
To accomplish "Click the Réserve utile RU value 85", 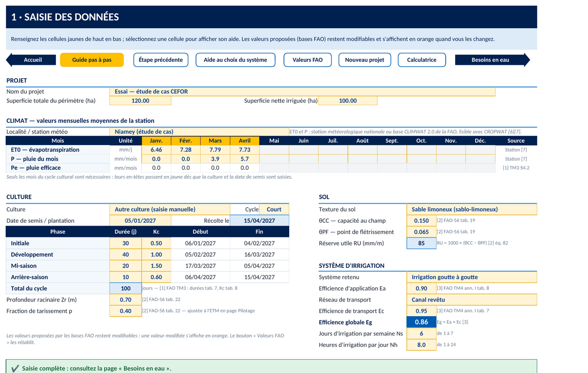I will tap(421, 243).
